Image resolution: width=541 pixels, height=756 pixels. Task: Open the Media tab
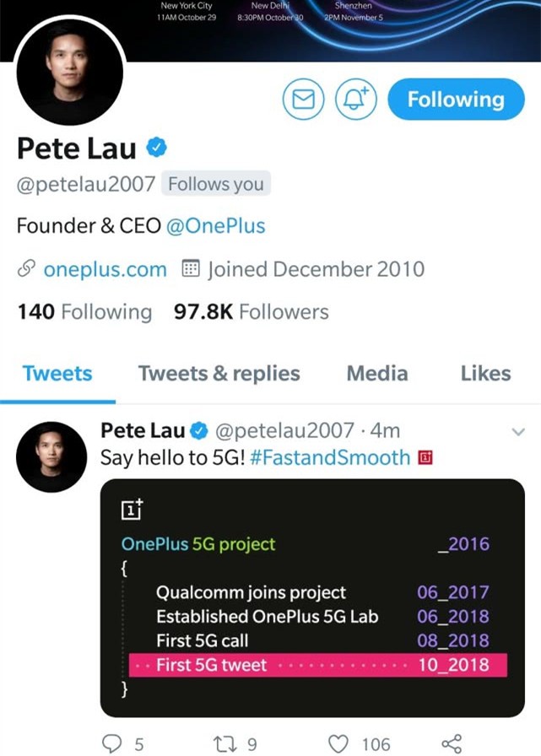click(x=376, y=374)
